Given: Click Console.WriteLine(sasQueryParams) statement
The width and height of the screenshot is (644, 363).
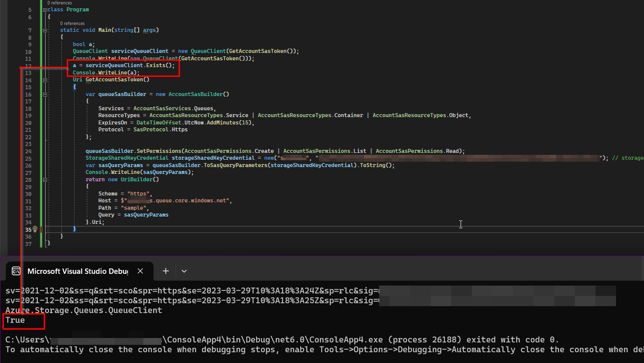Looking at the screenshot, I should point(140,172).
